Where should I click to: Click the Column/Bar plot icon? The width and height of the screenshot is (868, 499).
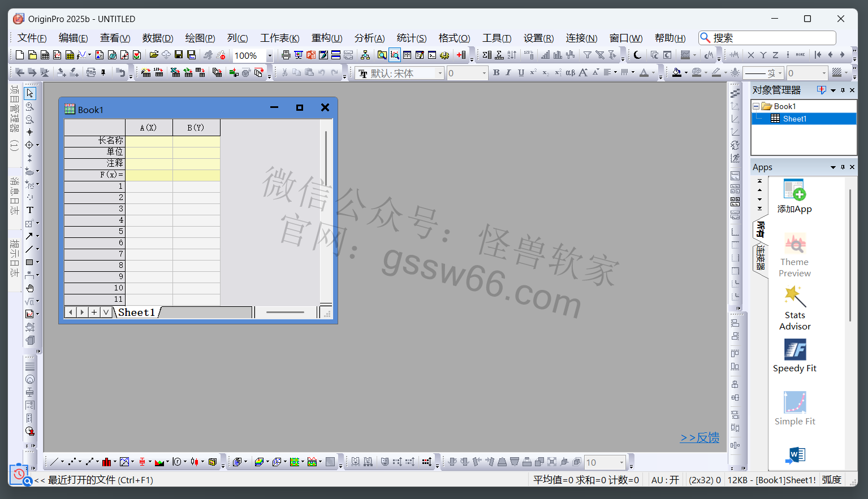(106, 462)
